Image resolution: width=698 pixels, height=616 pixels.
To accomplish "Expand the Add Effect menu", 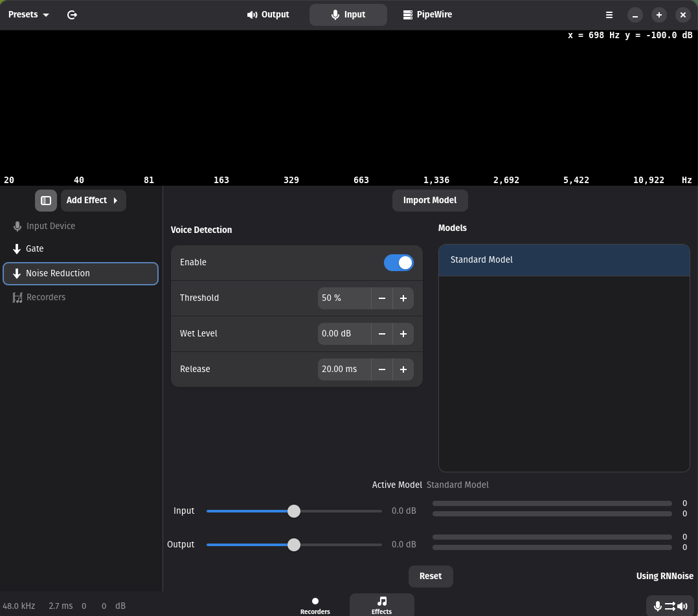I will pyautogui.click(x=93, y=201).
